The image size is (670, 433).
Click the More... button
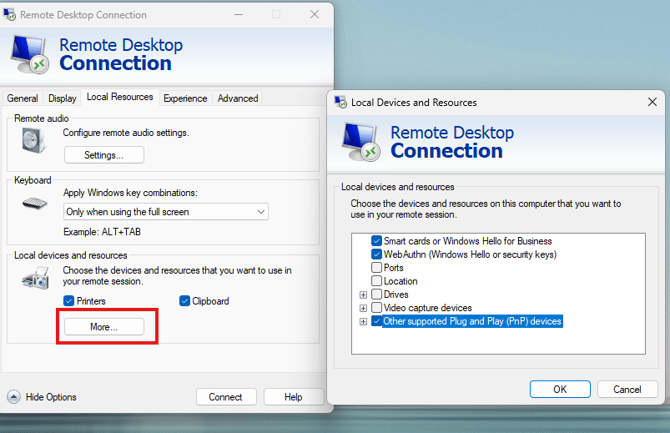pyautogui.click(x=104, y=327)
